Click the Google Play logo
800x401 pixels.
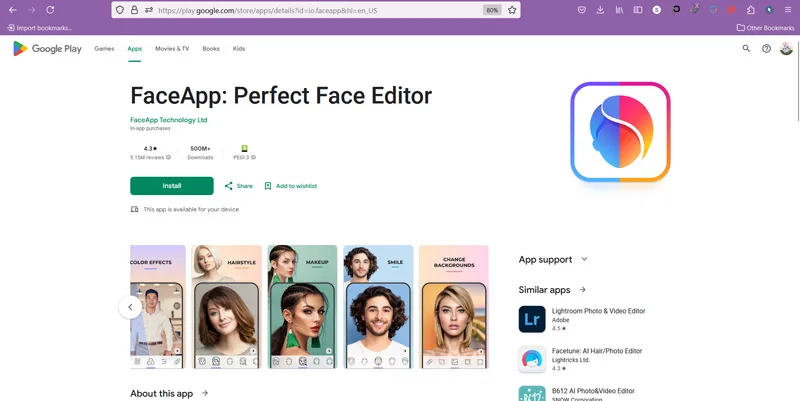tap(47, 48)
